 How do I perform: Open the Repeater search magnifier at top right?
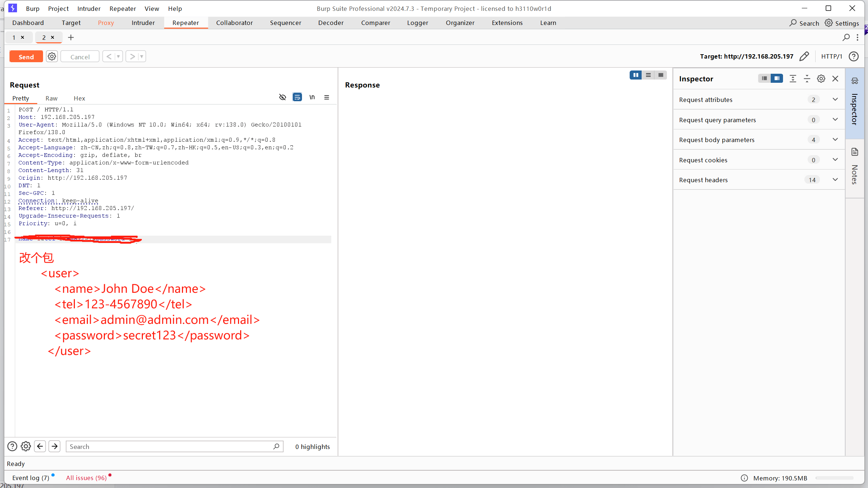pyautogui.click(x=846, y=37)
